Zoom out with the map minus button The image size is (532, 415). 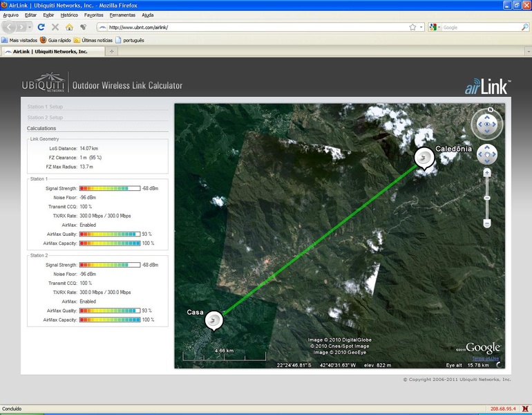tap(487, 223)
